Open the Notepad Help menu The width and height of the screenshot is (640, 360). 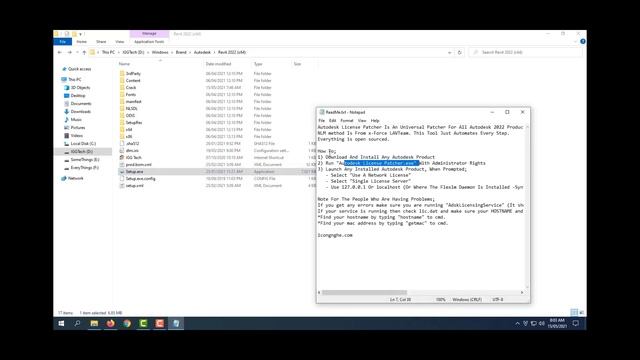click(x=375, y=121)
